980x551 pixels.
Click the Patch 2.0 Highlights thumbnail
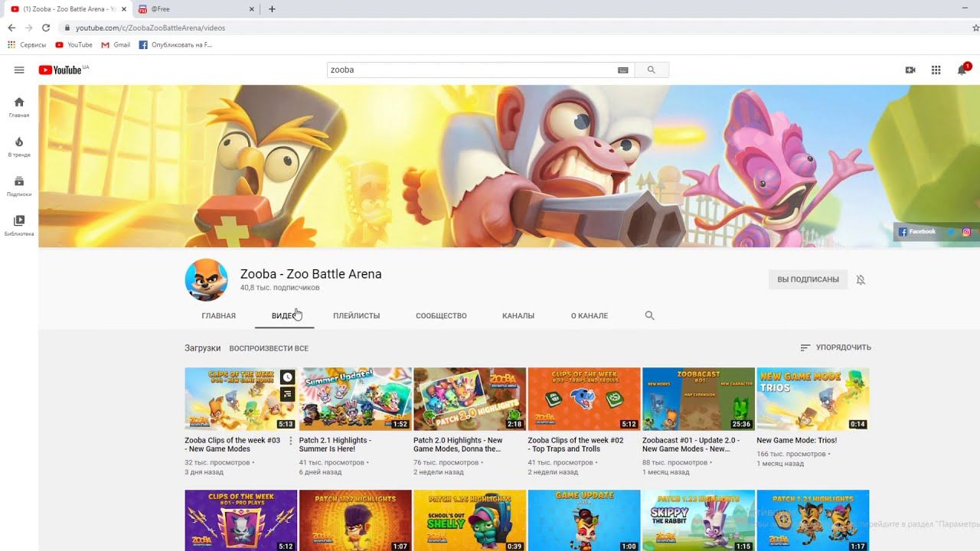click(x=469, y=399)
